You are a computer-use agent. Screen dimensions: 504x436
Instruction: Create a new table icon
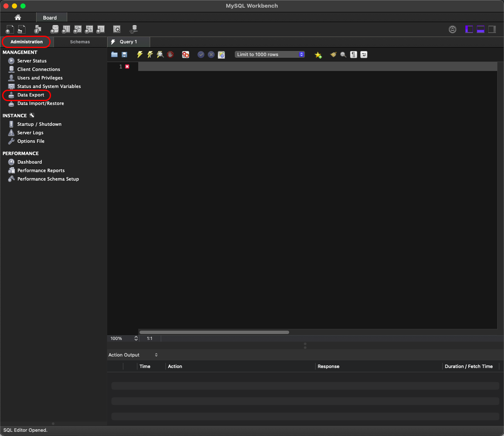[66, 29]
